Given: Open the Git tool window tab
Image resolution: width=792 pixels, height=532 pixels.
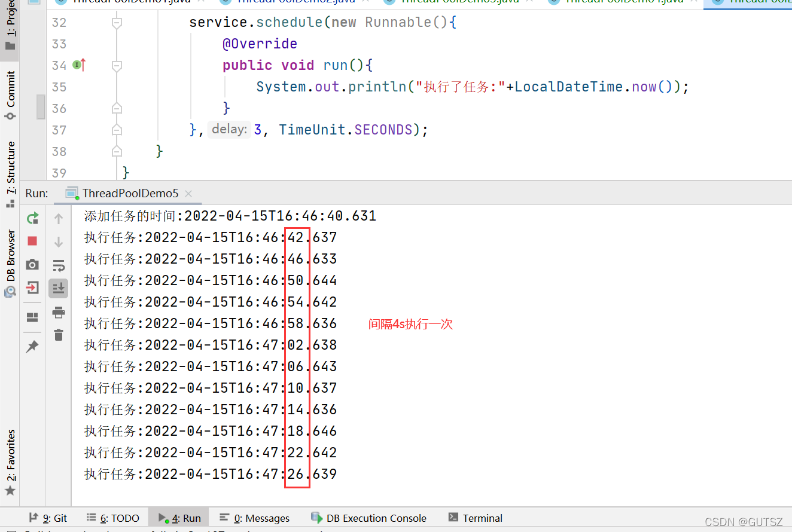Looking at the screenshot, I should (48, 518).
